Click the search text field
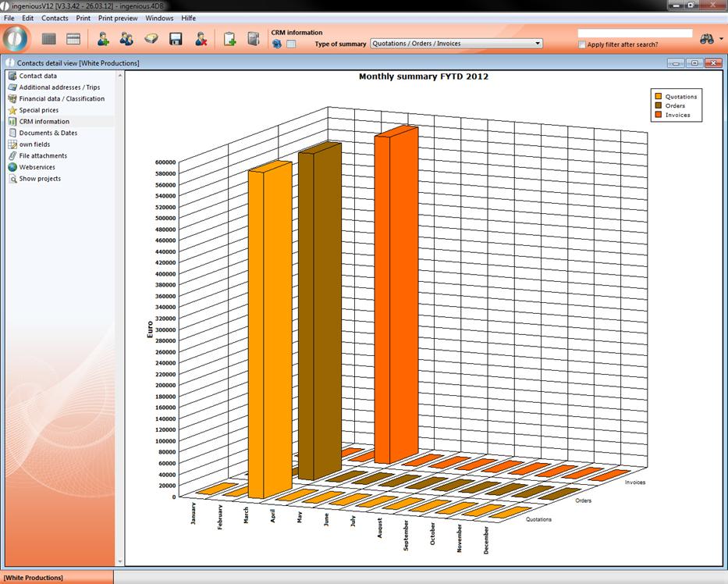This screenshot has height=584, width=728. tap(634, 34)
